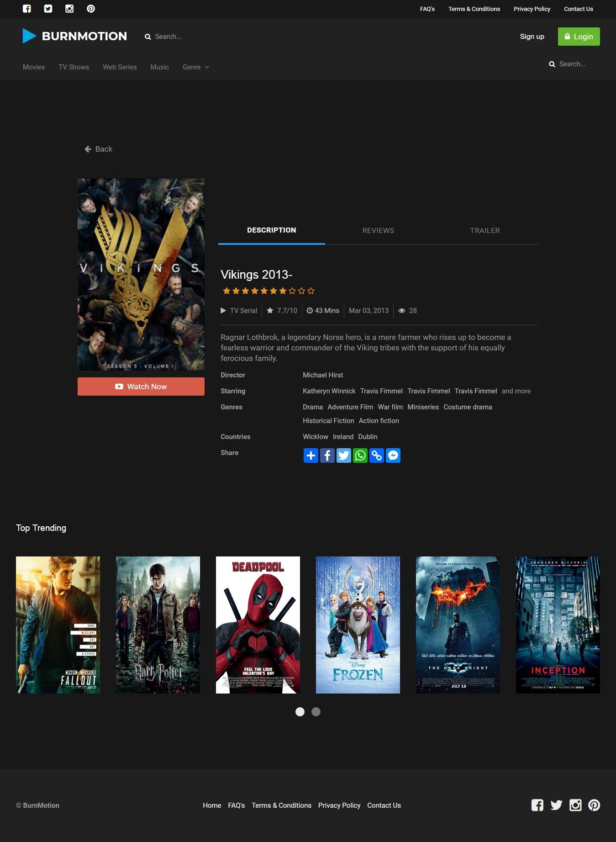Click the Login button
This screenshot has width=616, height=842.
point(579,37)
